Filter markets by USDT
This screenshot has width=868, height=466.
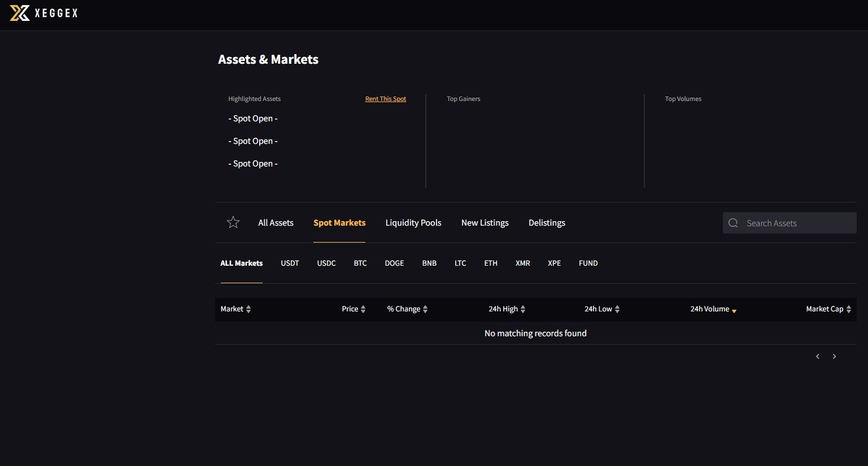click(x=290, y=263)
